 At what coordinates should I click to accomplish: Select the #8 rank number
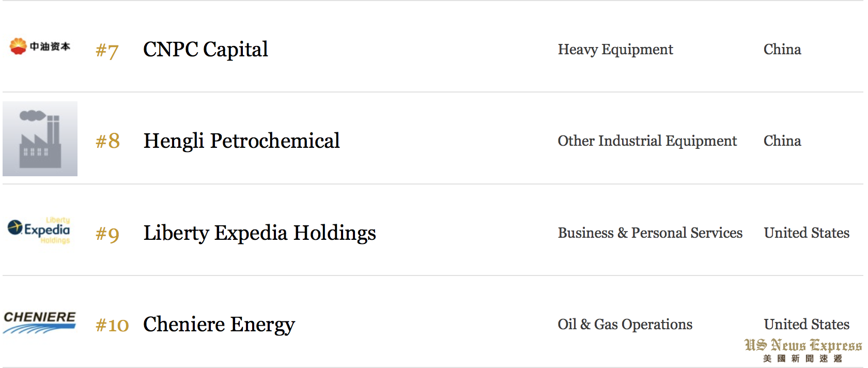(x=107, y=141)
